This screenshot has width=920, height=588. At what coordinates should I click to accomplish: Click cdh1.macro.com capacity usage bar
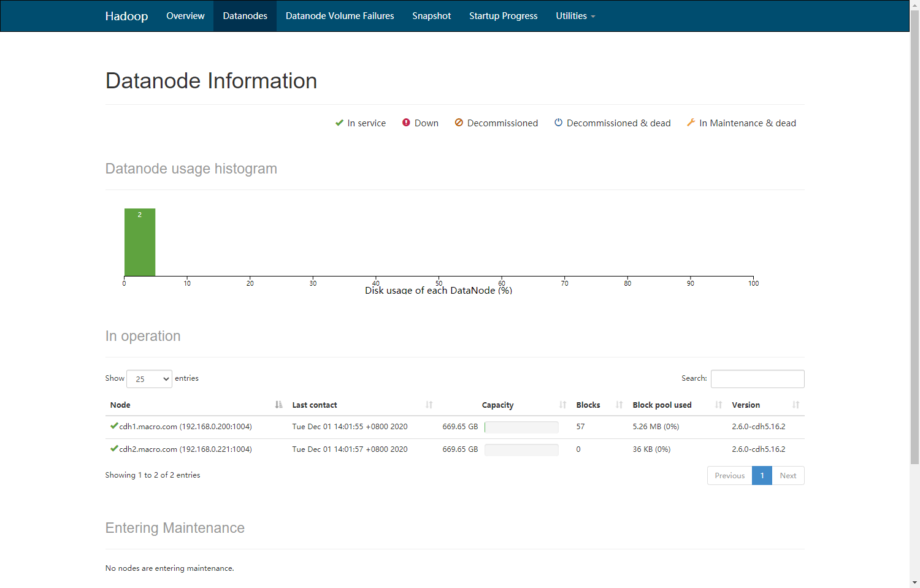[521, 427]
